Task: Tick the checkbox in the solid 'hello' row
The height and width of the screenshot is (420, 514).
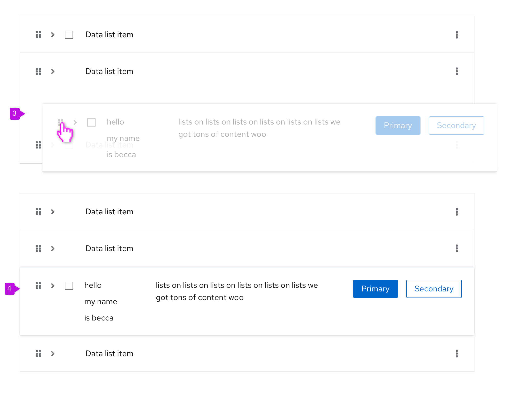Action: tap(69, 286)
